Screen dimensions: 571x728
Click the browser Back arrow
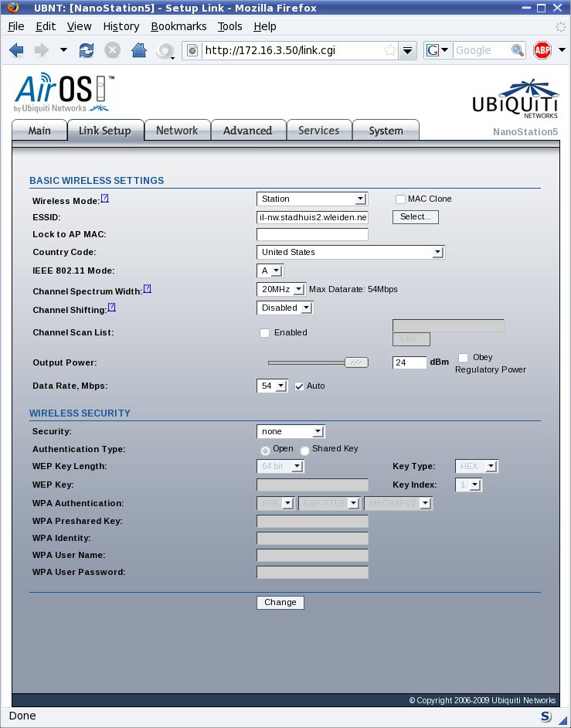click(16, 50)
